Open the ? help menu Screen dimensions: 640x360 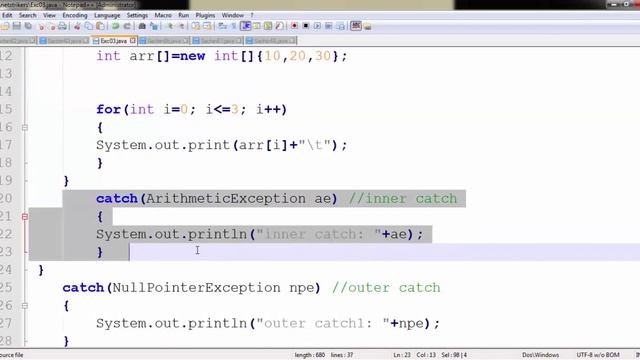(x=252, y=15)
